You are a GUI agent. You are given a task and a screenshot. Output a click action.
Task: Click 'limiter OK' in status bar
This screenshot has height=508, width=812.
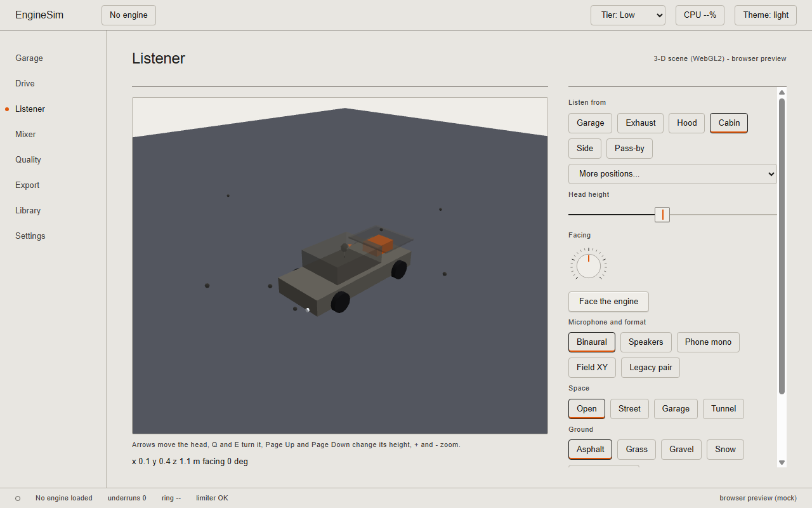pyautogui.click(x=212, y=498)
